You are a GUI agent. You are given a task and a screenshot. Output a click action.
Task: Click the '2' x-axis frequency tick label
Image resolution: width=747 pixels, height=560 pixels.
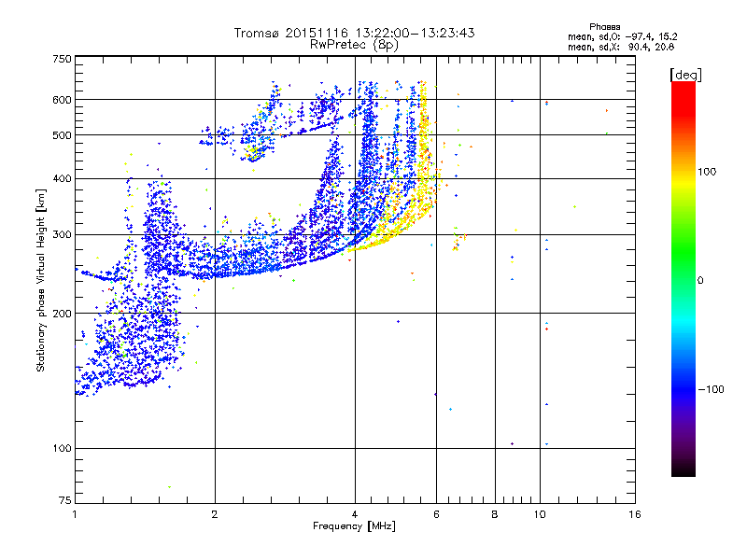pos(215,514)
